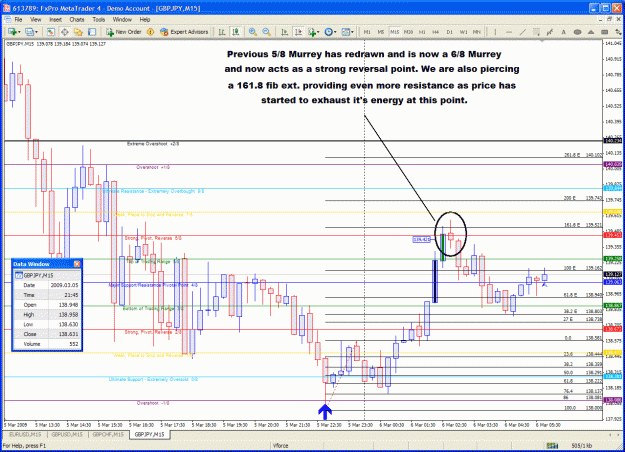Toggle the Market Watch panel icon

click(x=51, y=32)
